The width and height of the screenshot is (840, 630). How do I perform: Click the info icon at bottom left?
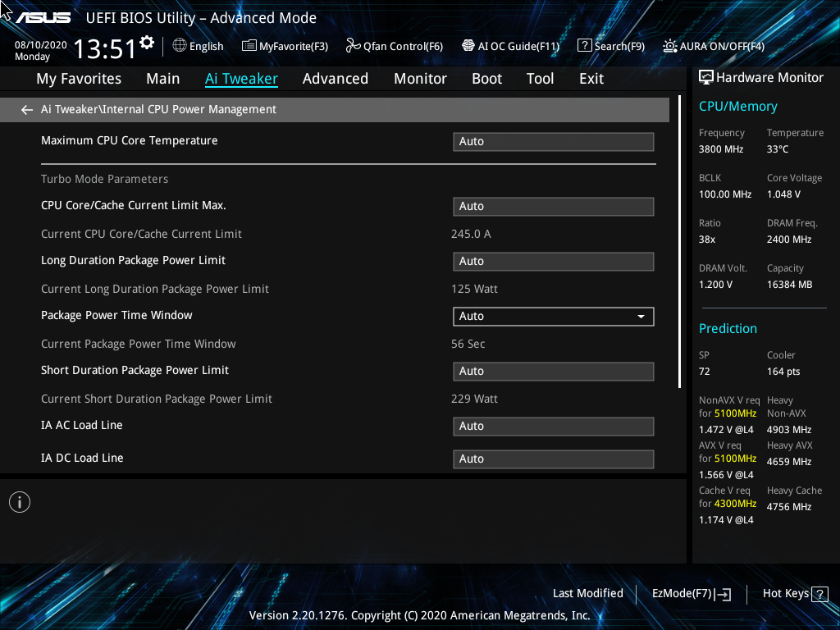19,501
